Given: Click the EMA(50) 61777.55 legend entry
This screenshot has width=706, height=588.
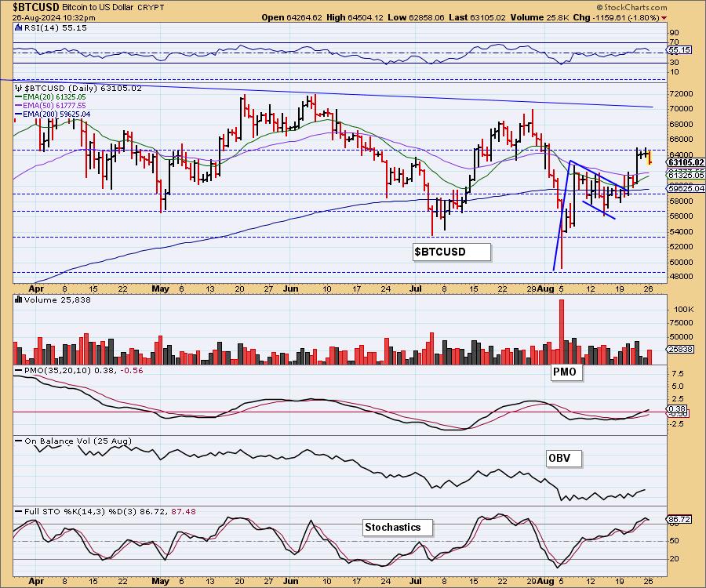Looking at the screenshot, I should tap(50, 105).
